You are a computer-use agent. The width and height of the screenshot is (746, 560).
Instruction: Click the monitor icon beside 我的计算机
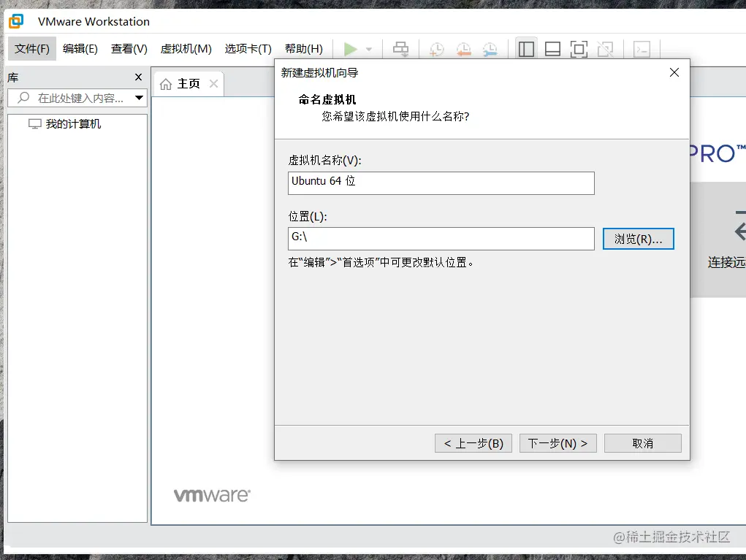[x=35, y=124]
